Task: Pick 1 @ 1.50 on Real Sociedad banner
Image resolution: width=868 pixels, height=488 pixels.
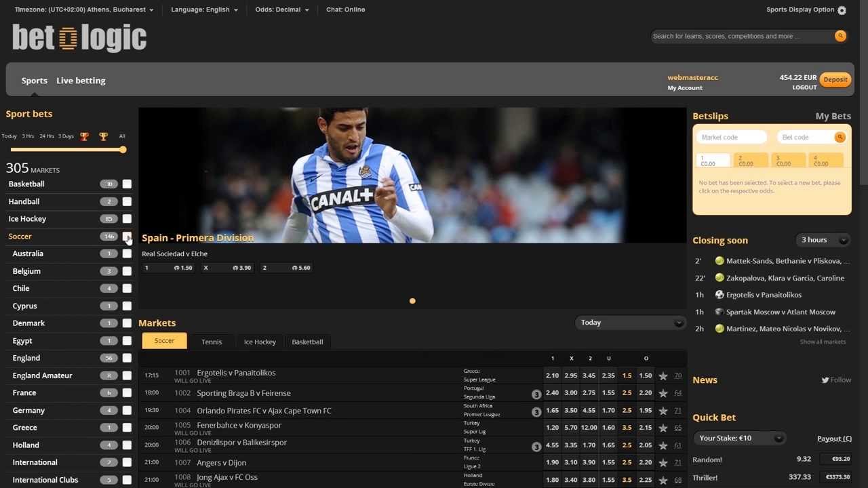Action: (168, 268)
